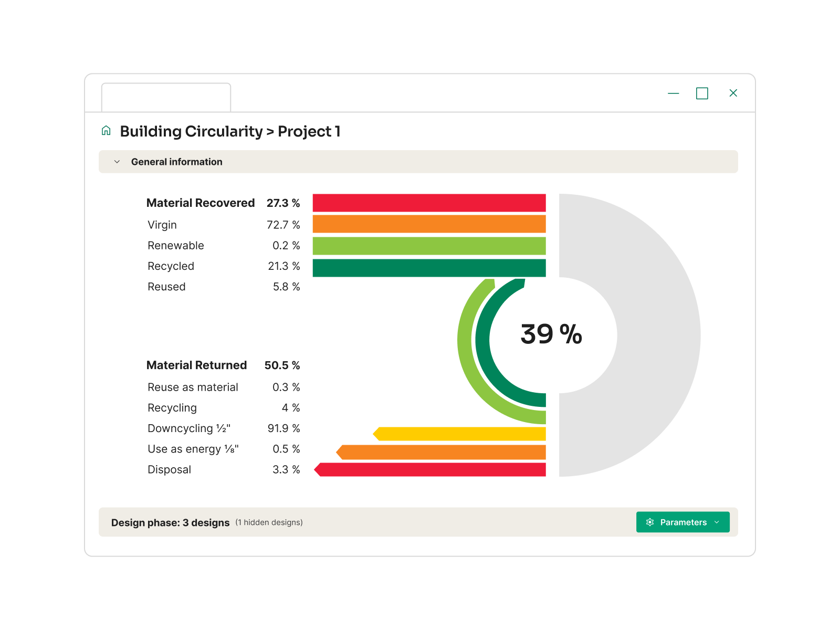Click the (1 hidden designs) note
This screenshot has height=630, width=840.
pos(269,522)
